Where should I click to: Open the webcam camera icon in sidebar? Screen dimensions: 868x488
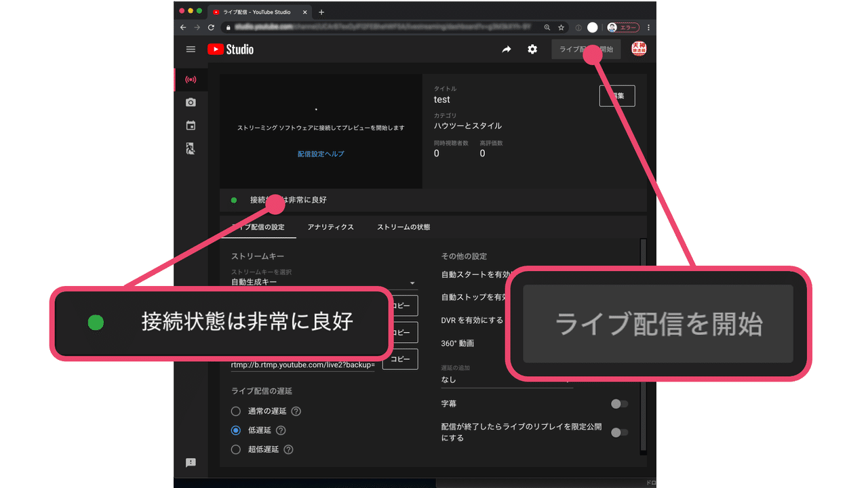(191, 102)
